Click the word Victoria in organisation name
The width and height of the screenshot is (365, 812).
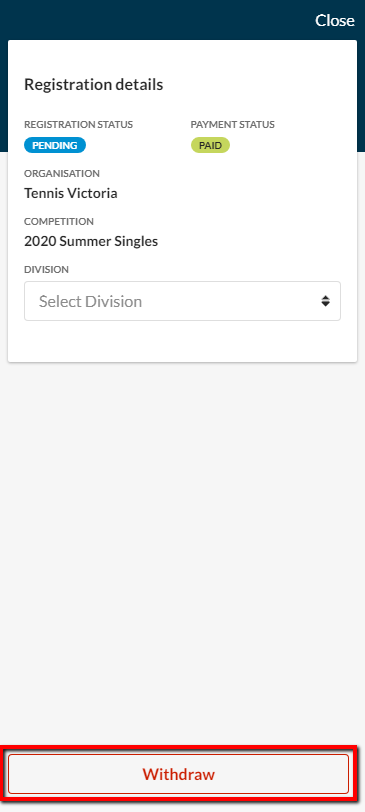(93, 194)
